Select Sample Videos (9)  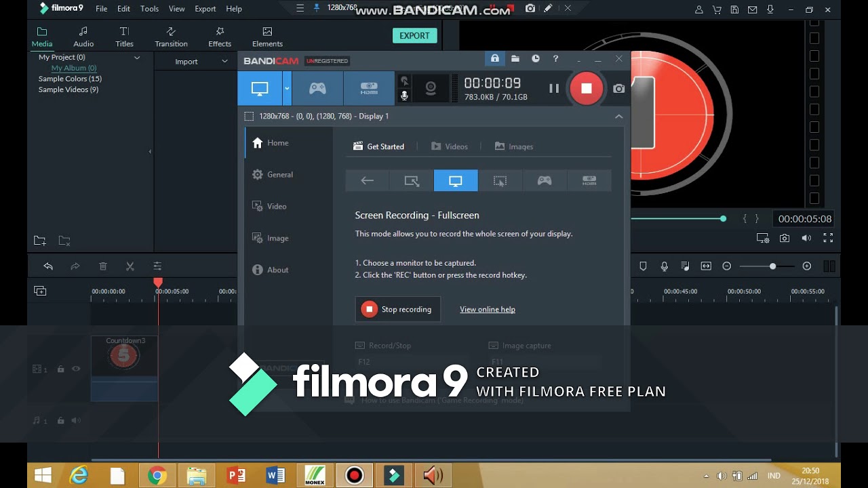click(68, 89)
